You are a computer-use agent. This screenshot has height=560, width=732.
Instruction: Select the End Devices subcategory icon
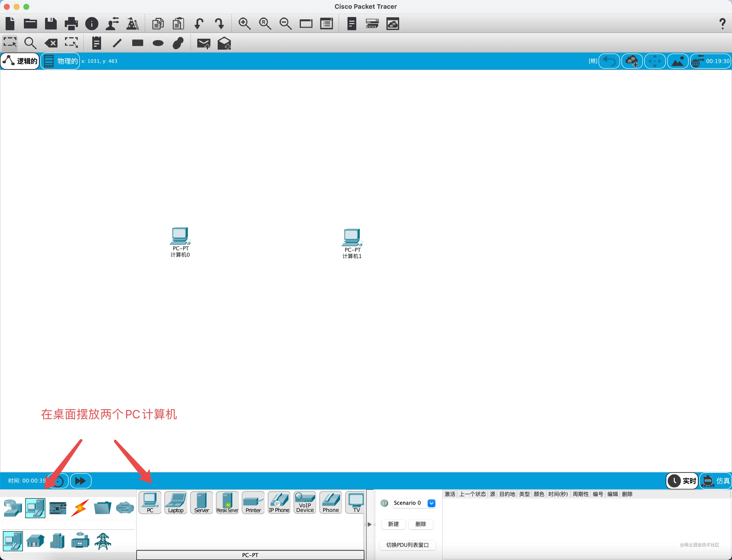13,541
